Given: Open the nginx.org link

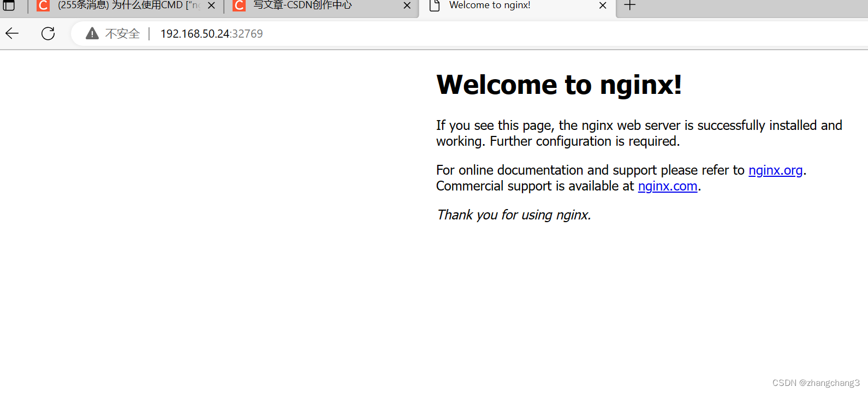Looking at the screenshot, I should pos(775,170).
